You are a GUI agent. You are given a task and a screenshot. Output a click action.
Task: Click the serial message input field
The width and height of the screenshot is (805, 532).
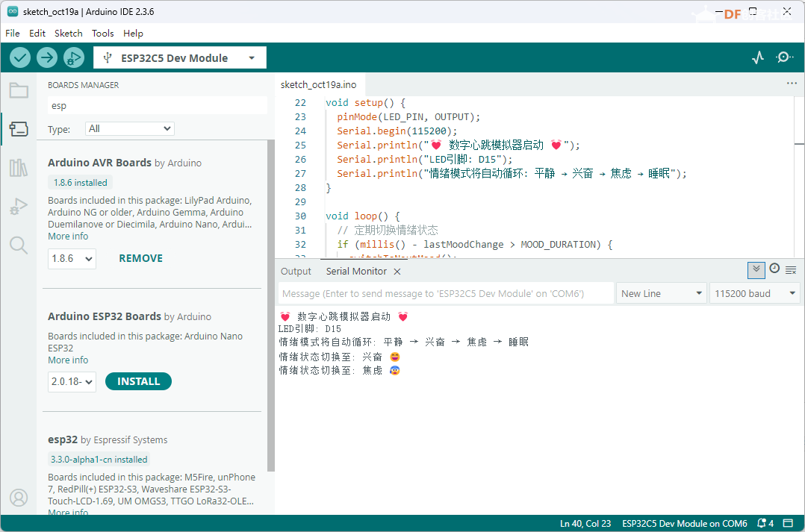tap(446, 293)
